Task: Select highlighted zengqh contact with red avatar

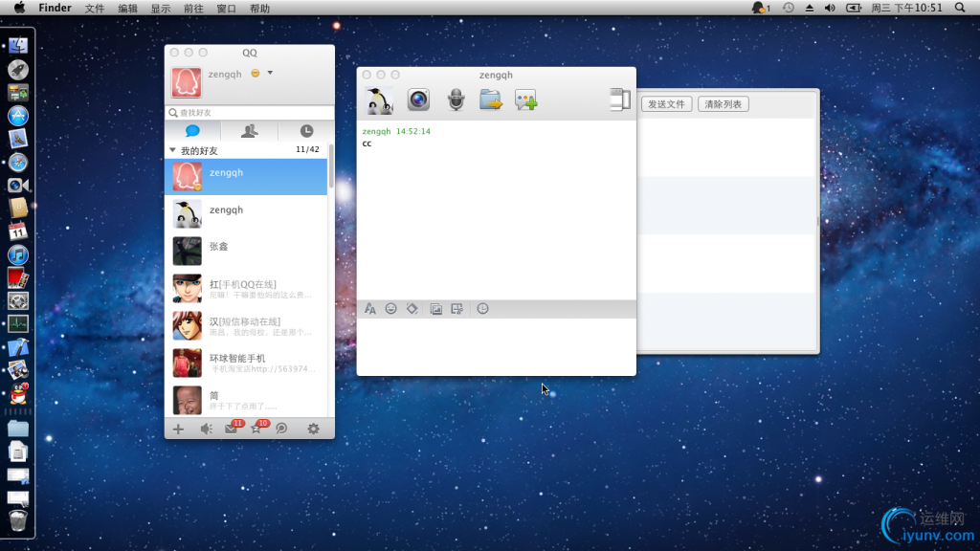Action: point(246,177)
